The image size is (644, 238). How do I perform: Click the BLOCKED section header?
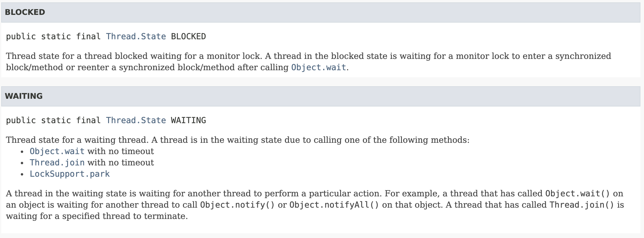click(x=321, y=12)
